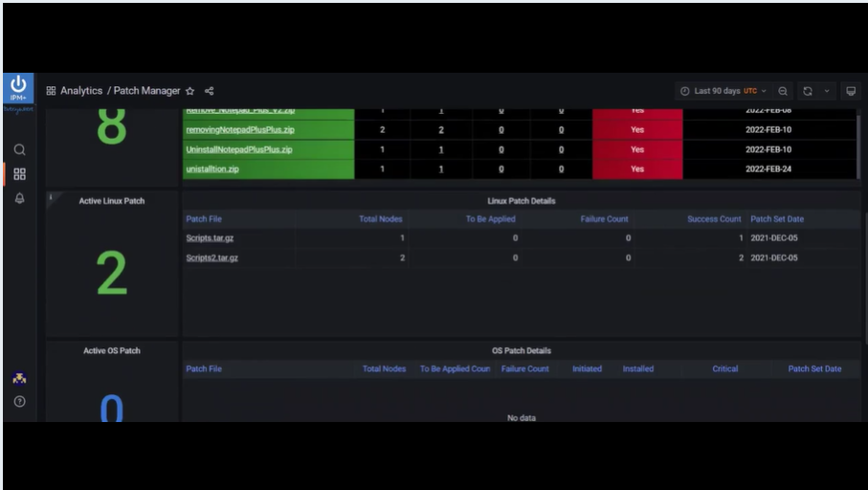Sort Linux table by Total Nodes

[x=381, y=219]
